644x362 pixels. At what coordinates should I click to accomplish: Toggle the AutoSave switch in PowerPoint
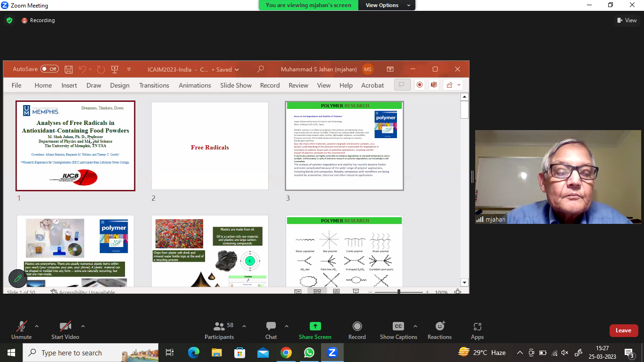pyautogui.click(x=50, y=69)
